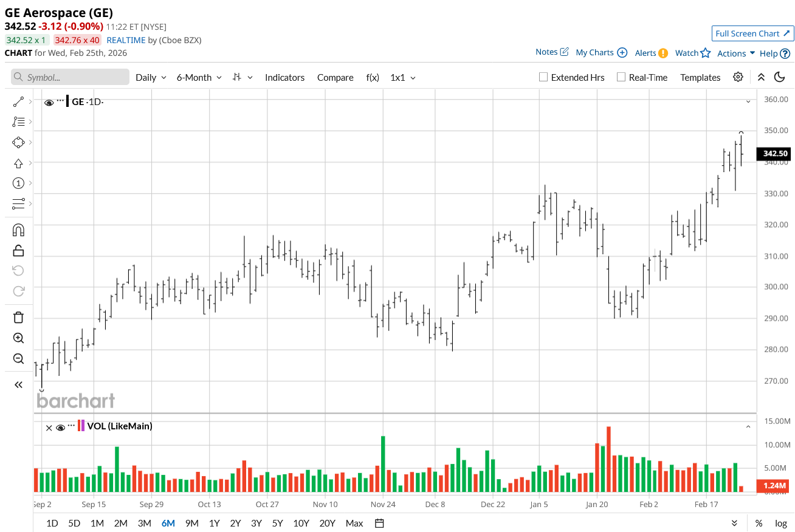
Task: Select the trend line drawing tool
Action: tap(18, 101)
